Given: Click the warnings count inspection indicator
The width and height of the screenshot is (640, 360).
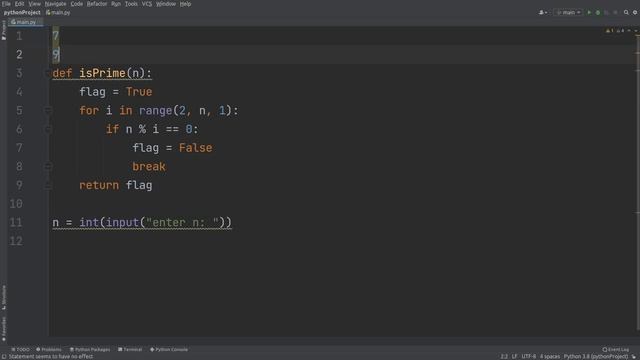Looking at the screenshot, I should click(615, 31).
